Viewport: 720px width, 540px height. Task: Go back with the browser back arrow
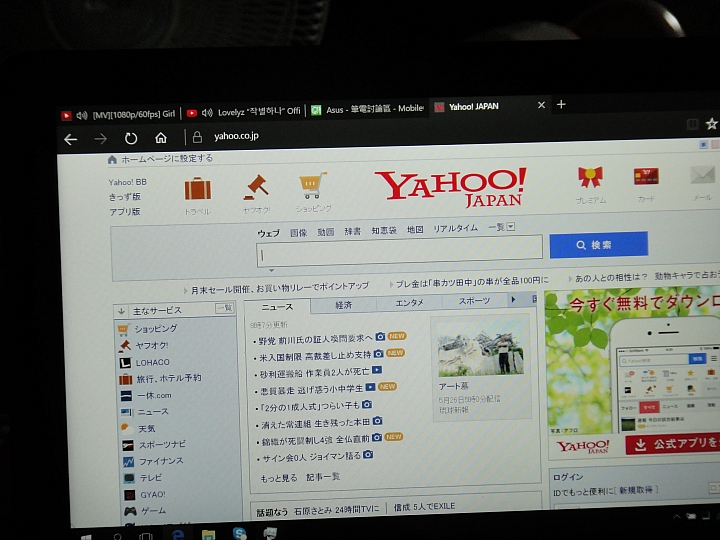[x=71, y=139]
